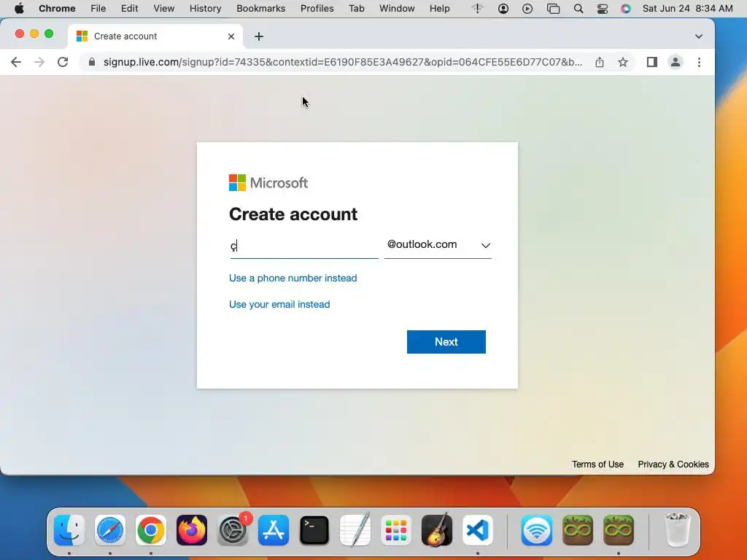View site security lock info

coord(92,62)
